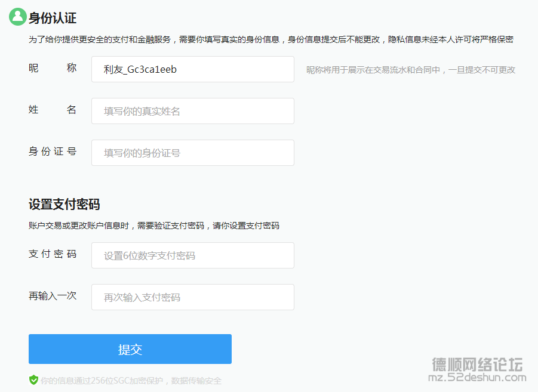
Task: Click the mz.52deshun.com watermark URL
Action: click(x=477, y=378)
